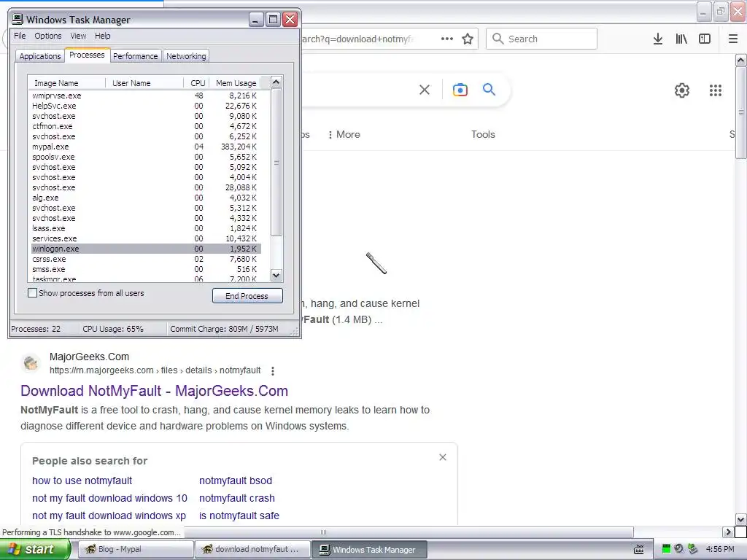Open 'notmyfault crash' suggestion
Image resolution: width=747 pixels, height=560 pixels.
coord(237,498)
